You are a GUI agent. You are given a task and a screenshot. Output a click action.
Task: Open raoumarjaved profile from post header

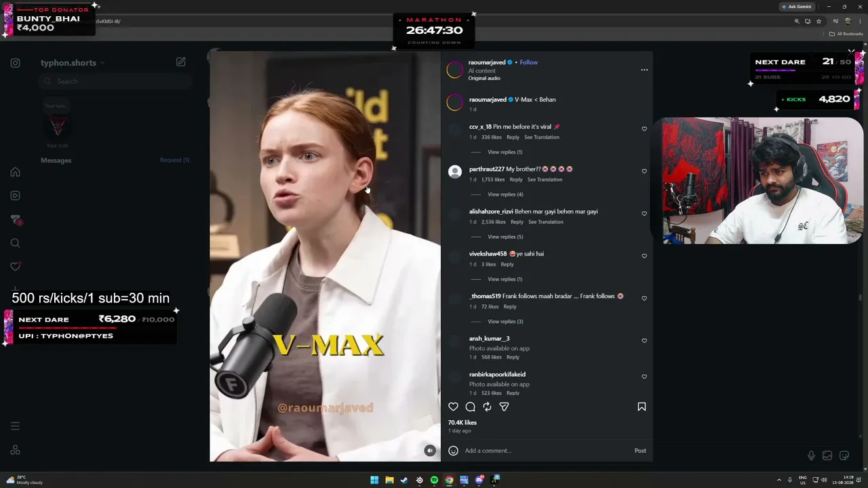[487, 62]
